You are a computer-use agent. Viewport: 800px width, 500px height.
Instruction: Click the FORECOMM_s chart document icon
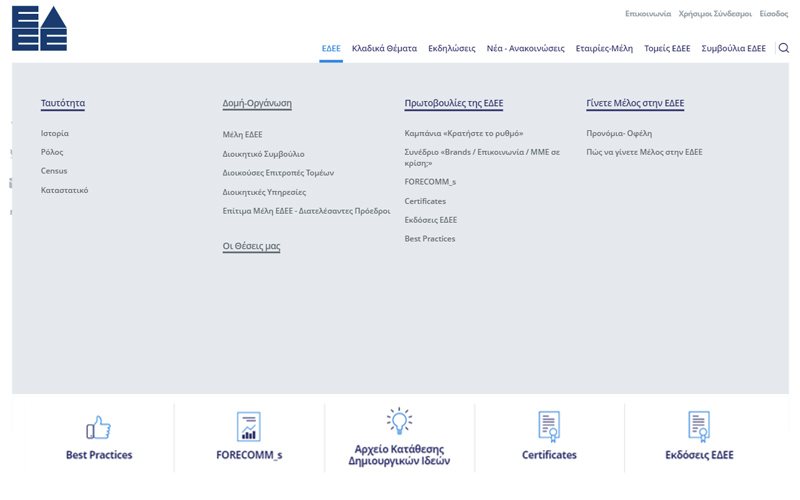(x=248, y=427)
